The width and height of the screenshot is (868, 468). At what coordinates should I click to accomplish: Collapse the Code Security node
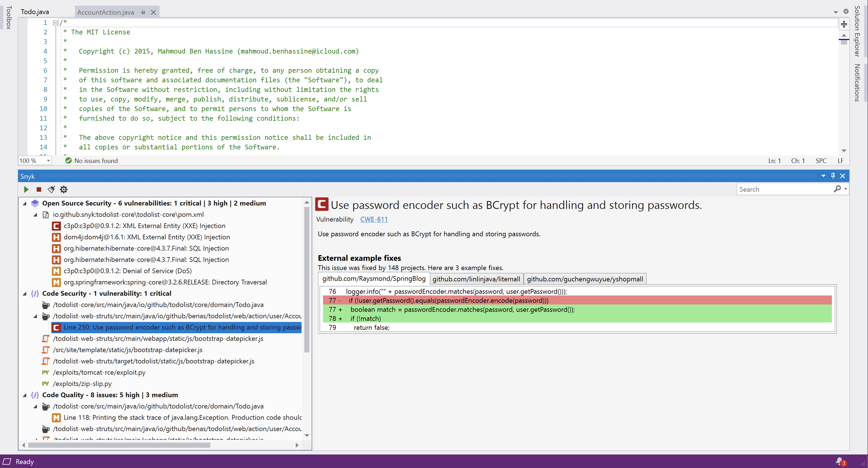pyautogui.click(x=25, y=293)
